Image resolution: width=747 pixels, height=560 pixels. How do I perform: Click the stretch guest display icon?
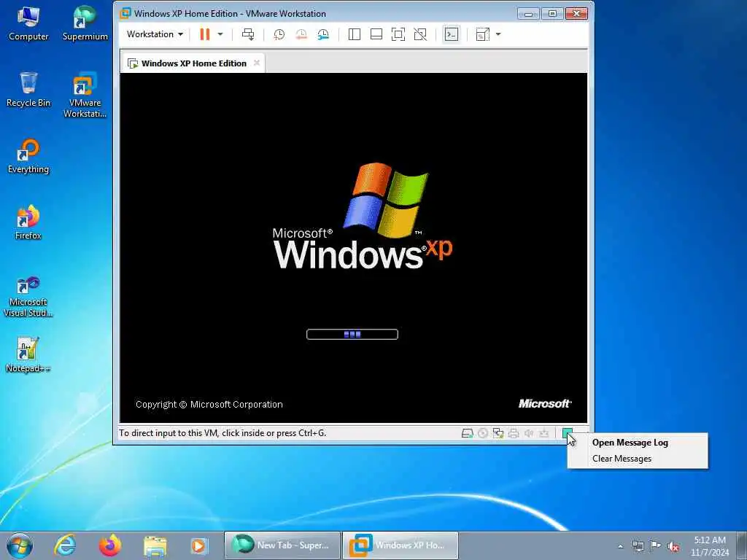pos(483,34)
